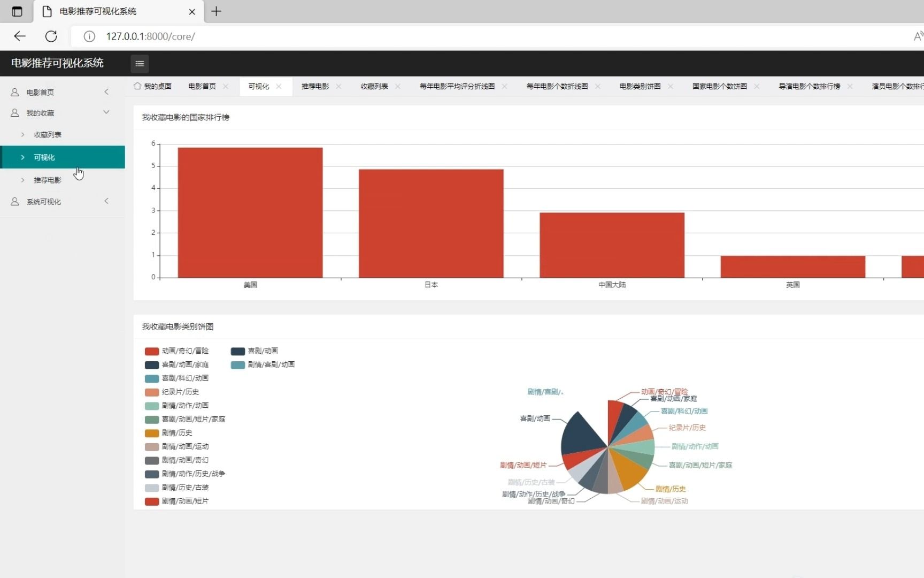The image size is (924, 578).
Task: Toggle 喜剧/动画/短片/家庭 legend entry
Action: click(x=185, y=419)
